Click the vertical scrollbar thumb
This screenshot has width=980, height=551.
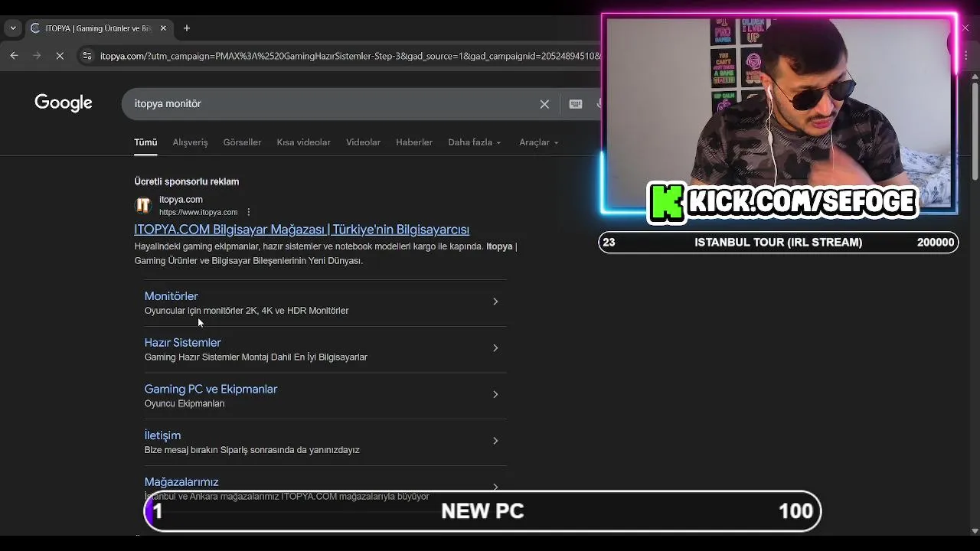(x=975, y=130)
